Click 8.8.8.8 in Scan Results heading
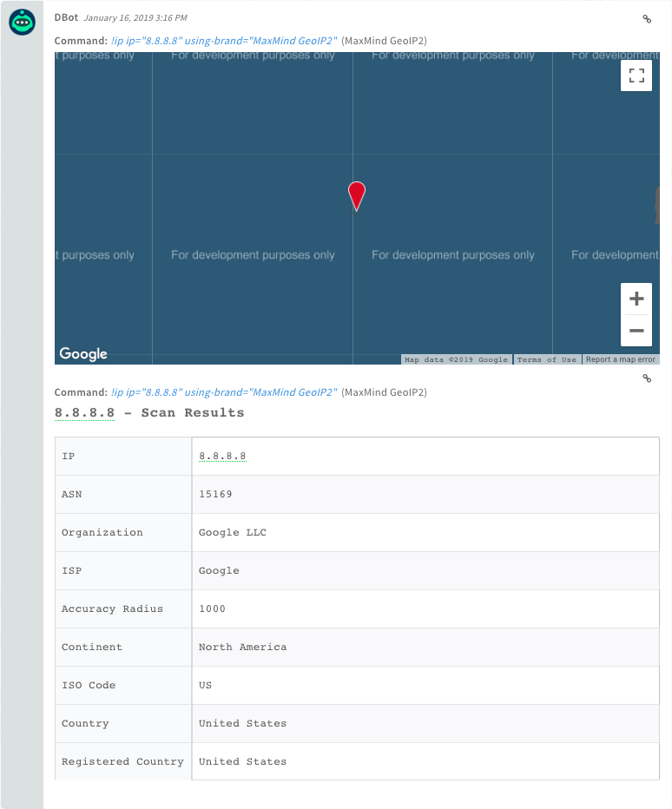 [x=84, y=413]
